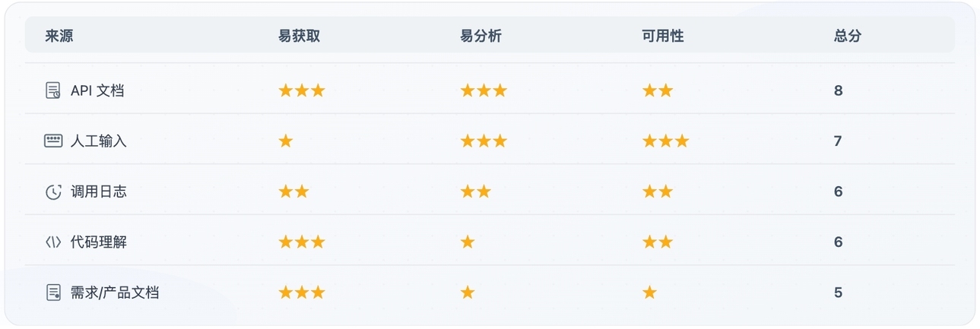Click the code brackets icon for 代码理解
The height and width of the screenshot is (329, 980).
(x=53, y=242)
